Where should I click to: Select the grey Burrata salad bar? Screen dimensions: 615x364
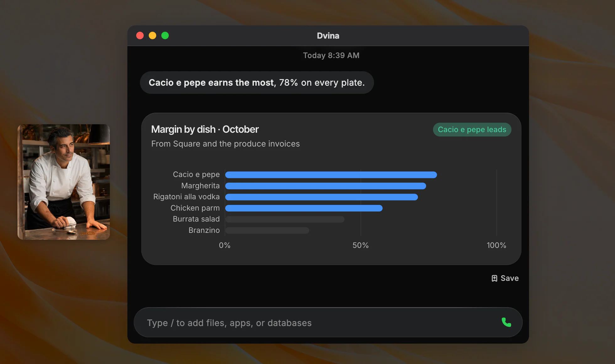click(x=285, y=219)
